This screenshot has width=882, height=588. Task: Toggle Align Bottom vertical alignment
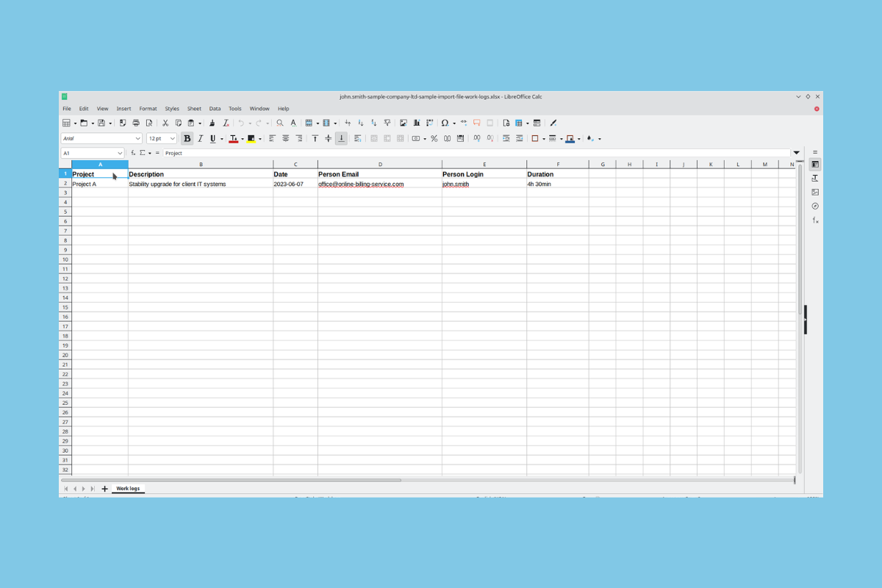342,138
